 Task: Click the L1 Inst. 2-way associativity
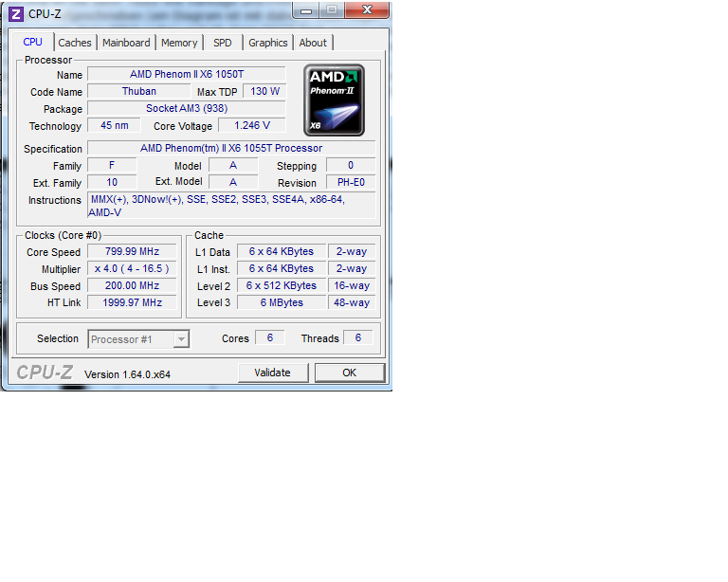click(x=352, y=268)
